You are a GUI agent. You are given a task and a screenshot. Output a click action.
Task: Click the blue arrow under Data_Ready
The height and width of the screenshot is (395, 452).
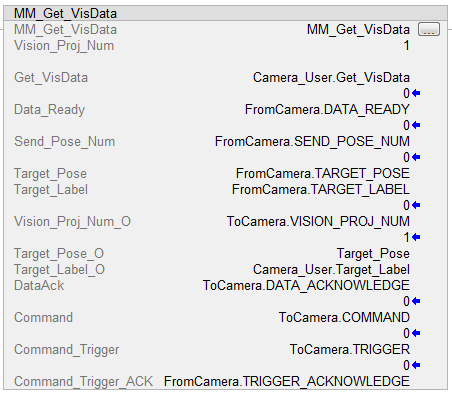click(x=416, y=125)
